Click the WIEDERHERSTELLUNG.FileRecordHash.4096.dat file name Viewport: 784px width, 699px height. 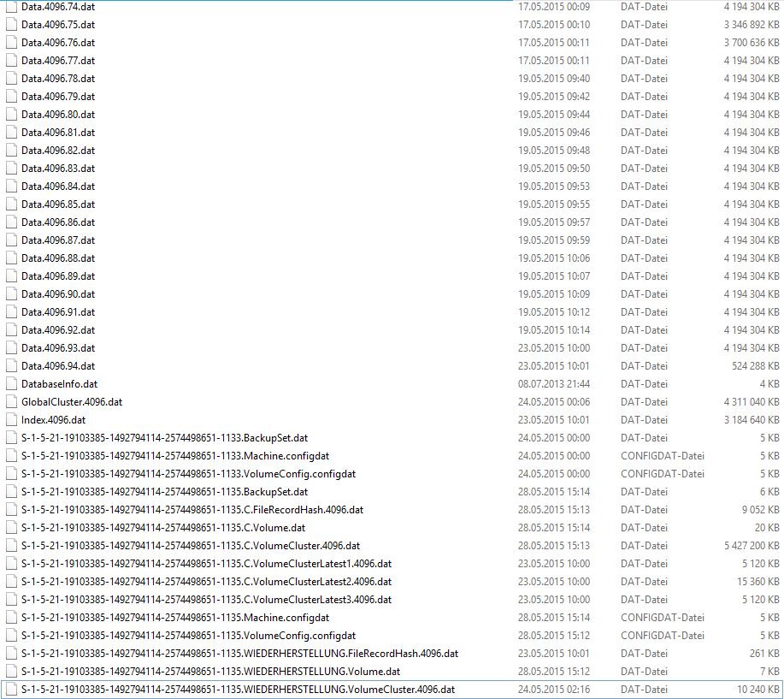[239, 654]
